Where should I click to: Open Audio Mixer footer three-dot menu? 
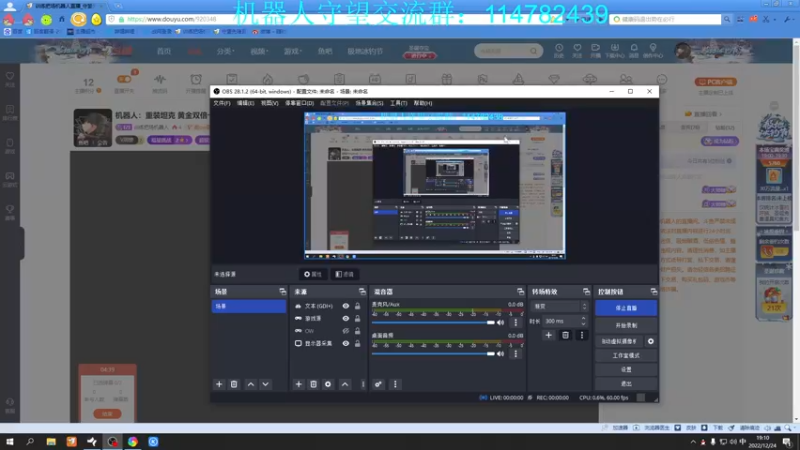click(395, 384)
